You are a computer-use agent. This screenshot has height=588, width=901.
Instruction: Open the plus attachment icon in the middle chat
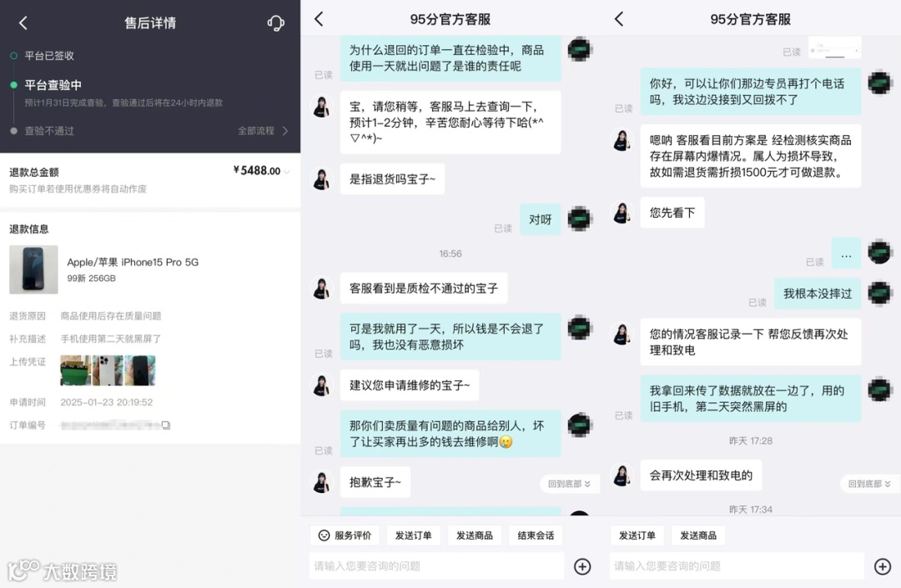point(582,566)
